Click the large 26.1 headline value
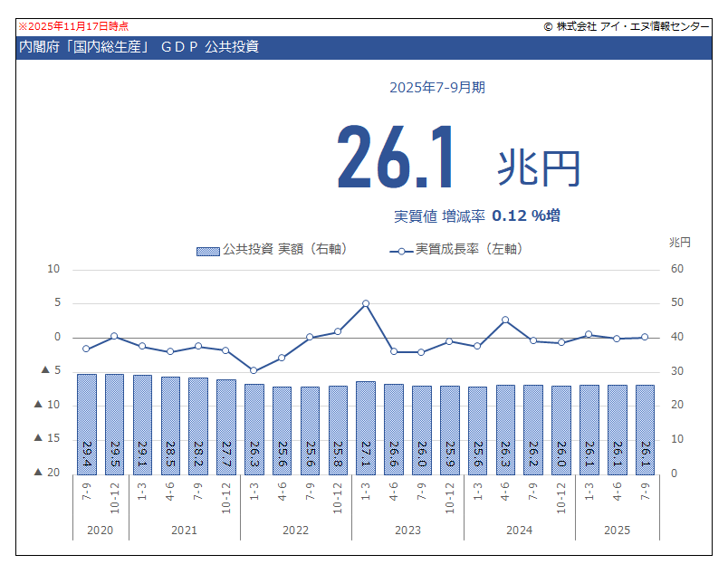This screenshot has height=574, width=728. [396, 158]
